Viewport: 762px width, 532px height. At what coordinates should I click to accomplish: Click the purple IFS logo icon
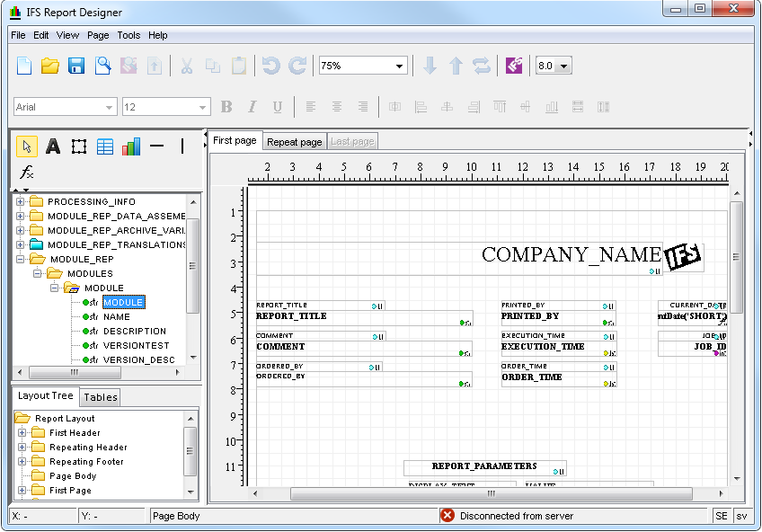tap(514, 66)
